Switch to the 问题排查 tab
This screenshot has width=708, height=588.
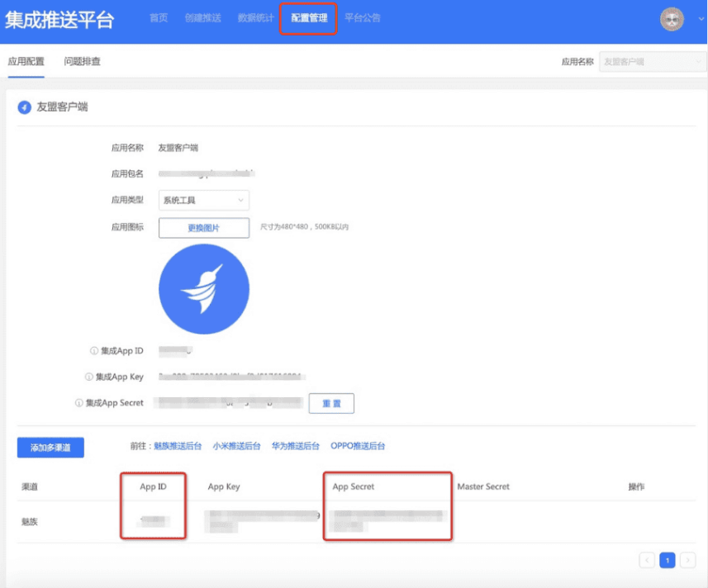pos(82,61)
